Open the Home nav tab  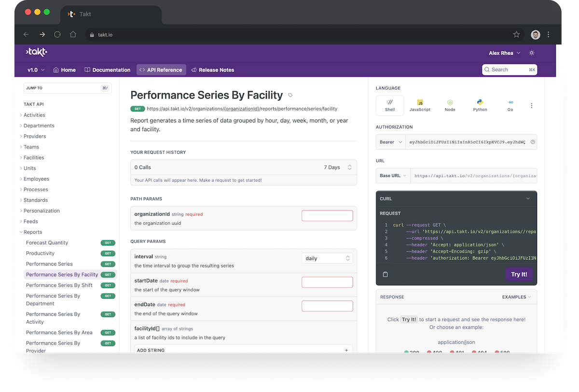(x=65, y=70)
